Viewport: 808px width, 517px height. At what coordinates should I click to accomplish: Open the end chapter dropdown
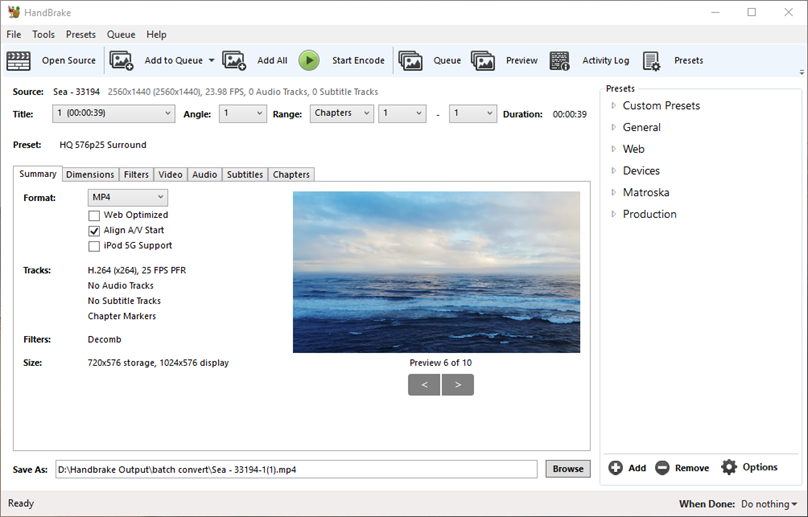473,113
